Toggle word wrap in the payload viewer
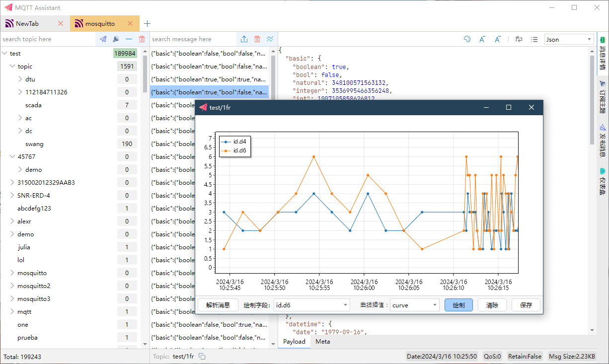Screen dimensions: 609x364 pyautogui.click(x=519, y=39)
